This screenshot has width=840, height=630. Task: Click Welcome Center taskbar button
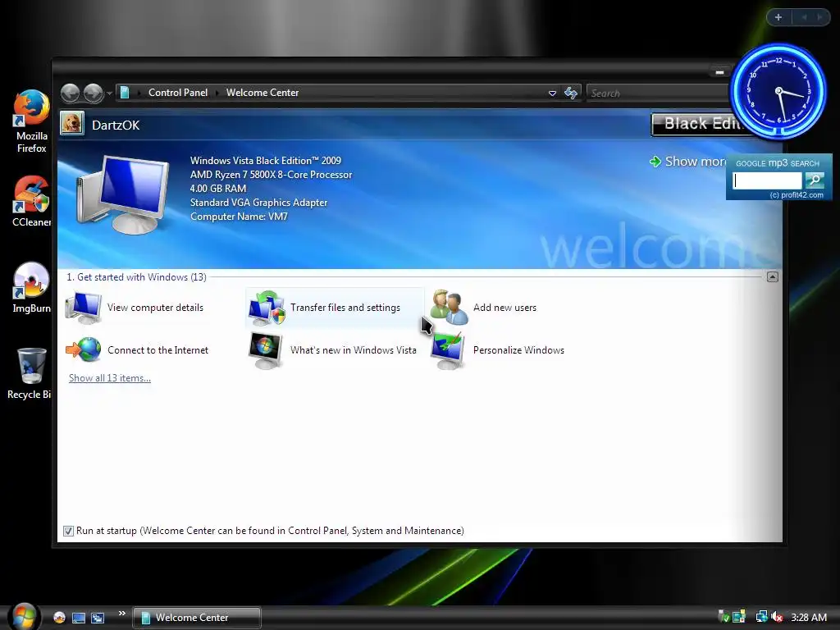[x=197, y=618]
